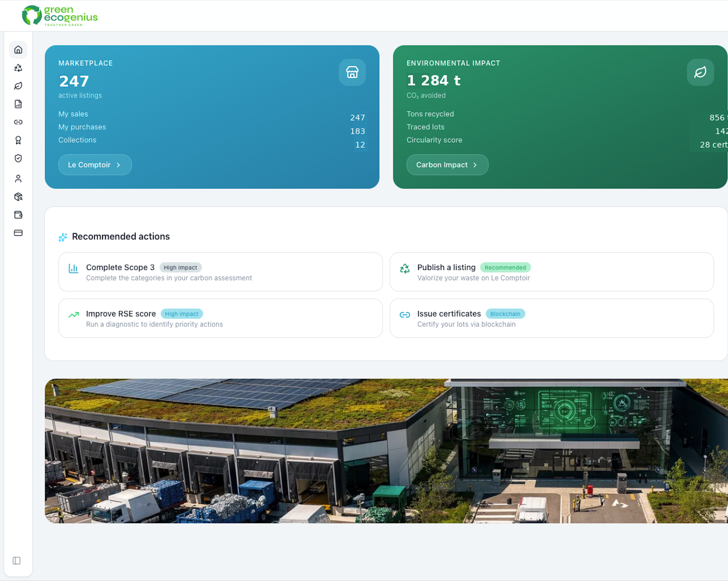The width and height of the screenshot is (728, 581).
Task: Open the Improve RSE score diagnostic
Action: [220, 318]
